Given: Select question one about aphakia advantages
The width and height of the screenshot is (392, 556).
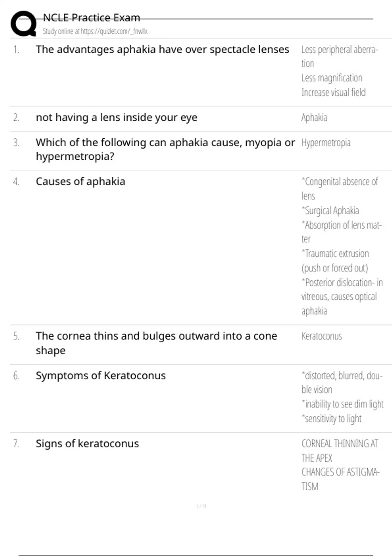Looking at the screenshot, I should [162, 49].
